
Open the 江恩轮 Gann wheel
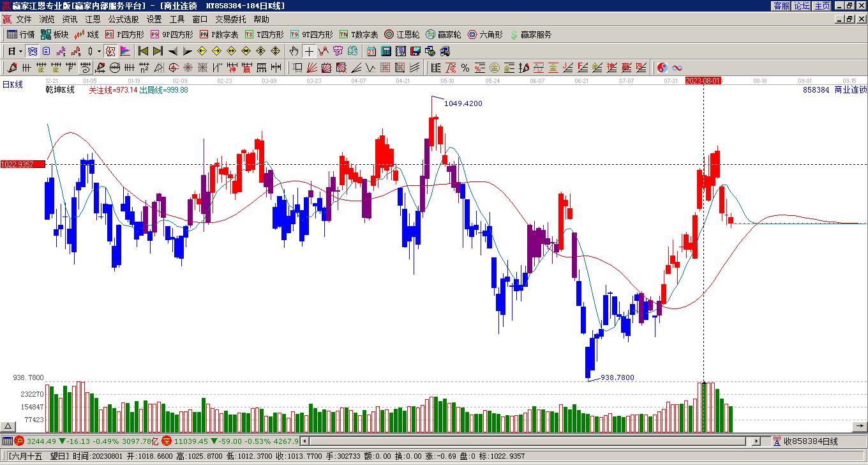(x=402, y=34)
